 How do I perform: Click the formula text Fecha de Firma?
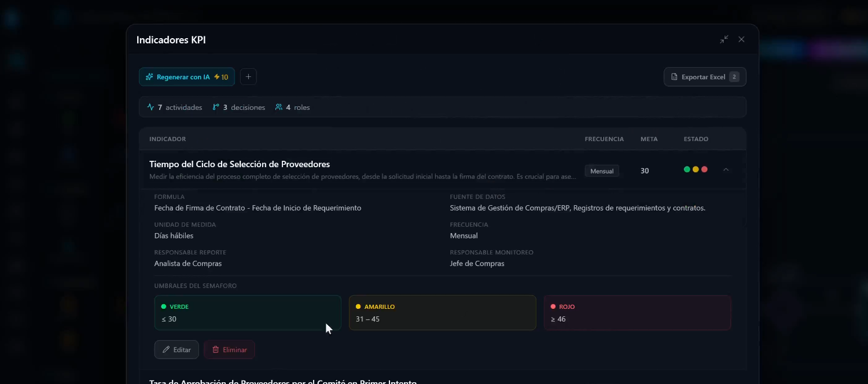coord(258,208)
